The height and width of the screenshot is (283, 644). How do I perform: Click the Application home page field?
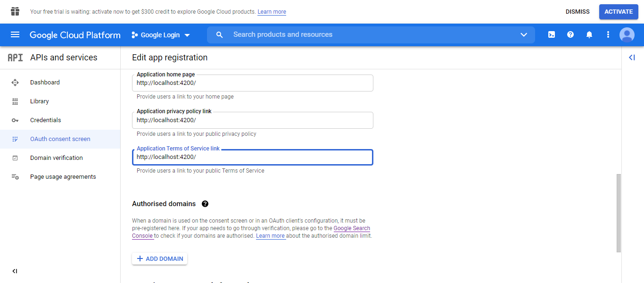point(253,83)
